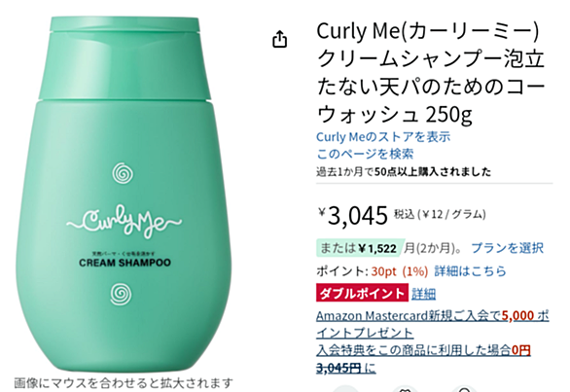The height and width of the screenshot is (392, 570).
Task: Click the green または¥1,522 monthly payment badge
Action: 360,248
